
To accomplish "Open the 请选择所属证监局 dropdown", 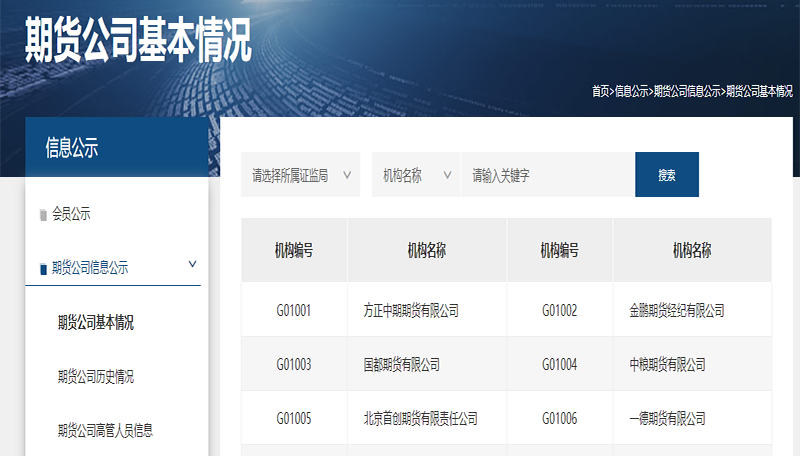I will (x=301, y=174).
